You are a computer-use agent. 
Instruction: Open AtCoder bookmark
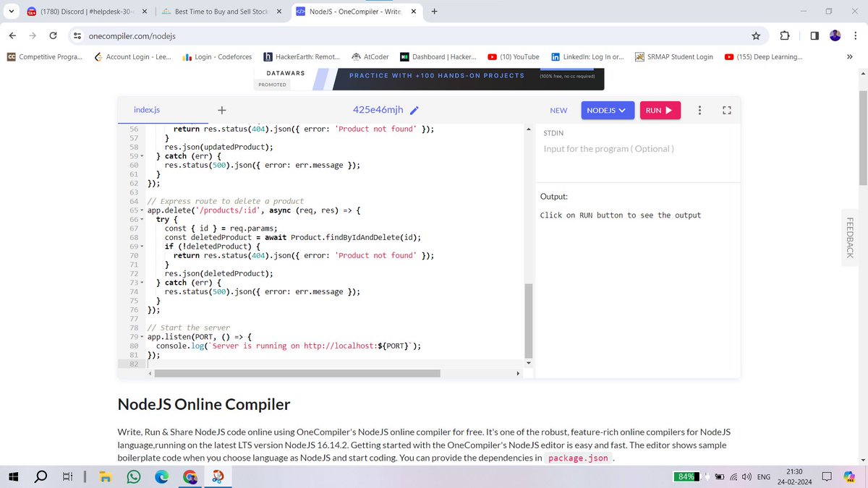(x=370, y=56)
